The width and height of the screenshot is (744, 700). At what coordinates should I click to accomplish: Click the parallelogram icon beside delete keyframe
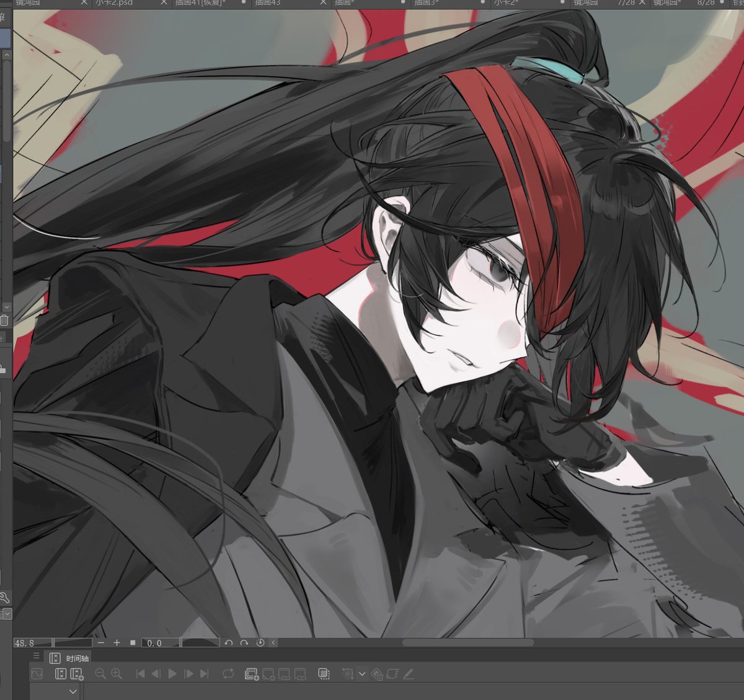pyautogui.click(x=392, y=673)
